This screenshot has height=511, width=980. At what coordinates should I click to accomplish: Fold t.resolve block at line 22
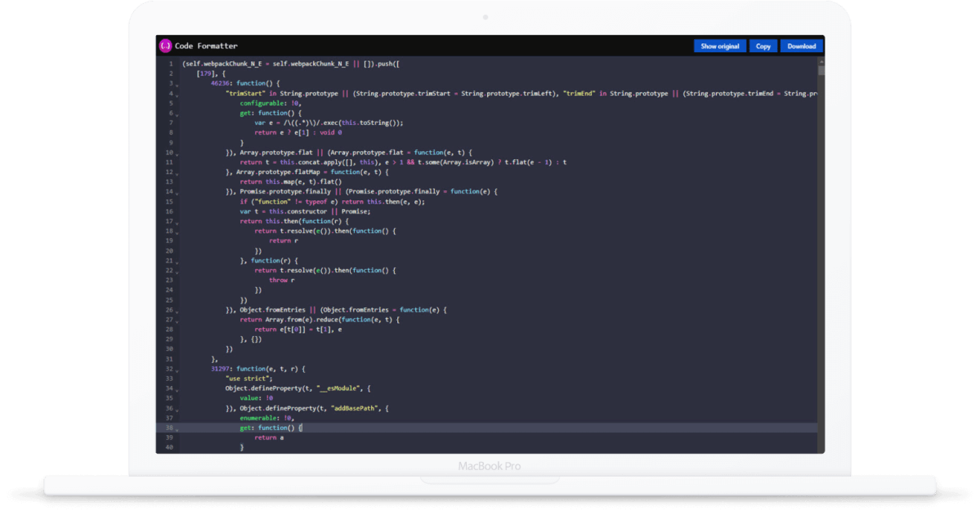pyautogui.click(x=177, y=272)
